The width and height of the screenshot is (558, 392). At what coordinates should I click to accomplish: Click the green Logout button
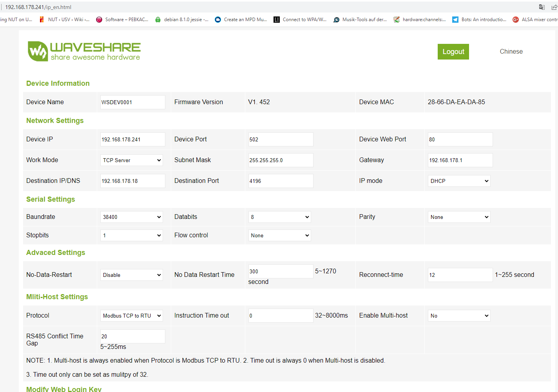click(453, 52)
